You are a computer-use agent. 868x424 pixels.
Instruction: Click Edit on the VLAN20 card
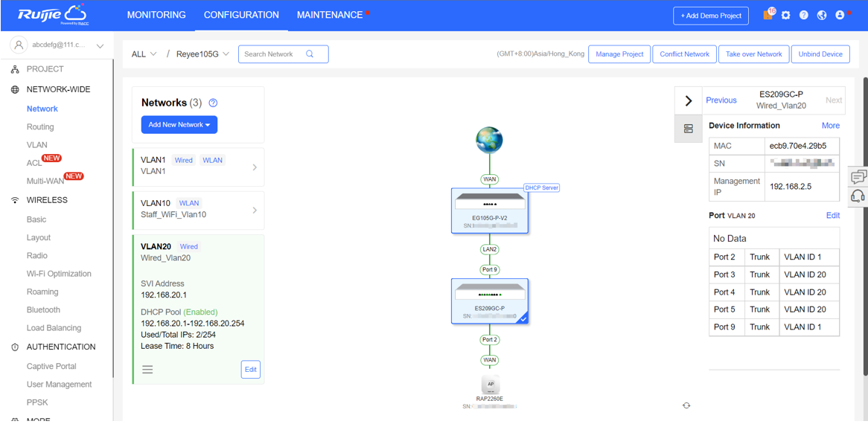pyautogui.click(x=251, y=369)
